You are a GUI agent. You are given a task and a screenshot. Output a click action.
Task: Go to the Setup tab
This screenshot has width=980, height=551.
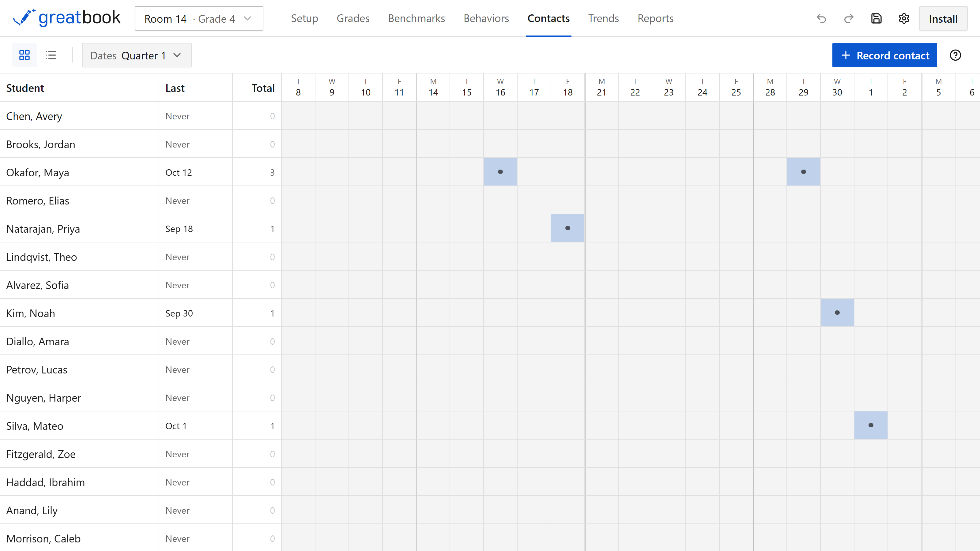click(304, 18)
